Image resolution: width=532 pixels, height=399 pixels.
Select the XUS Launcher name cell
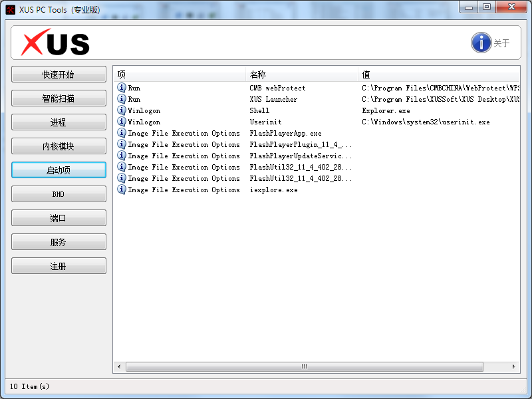(x=273, y=99)
